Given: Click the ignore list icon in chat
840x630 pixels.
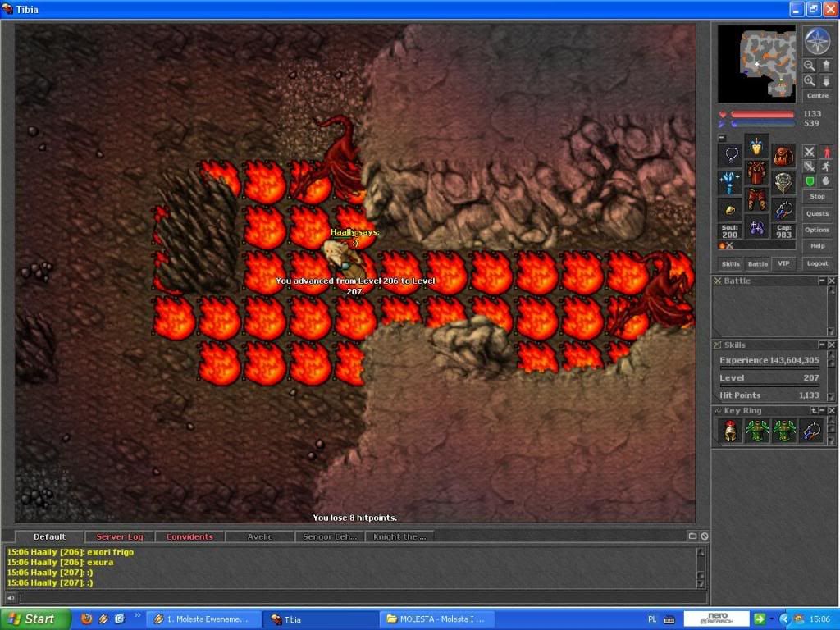Looking at the screenshot, I should 705,536.
